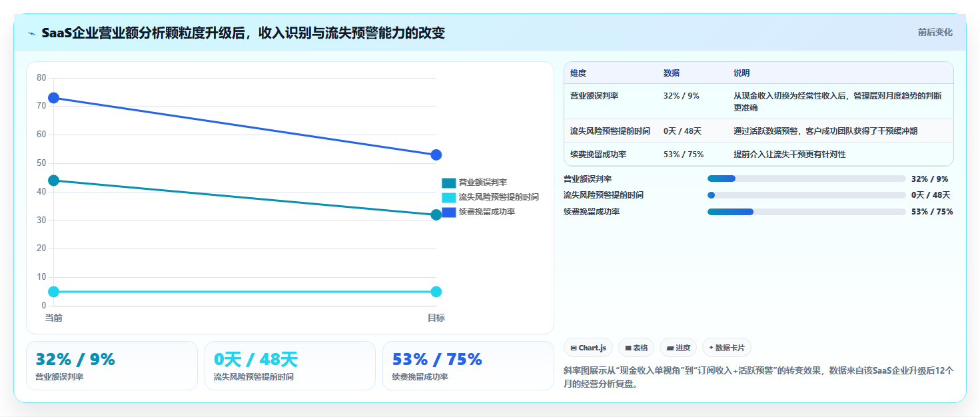Click the 53% / 75% table data cell
The height and width of the screenshot is (417, 980).
pos(692,155)
